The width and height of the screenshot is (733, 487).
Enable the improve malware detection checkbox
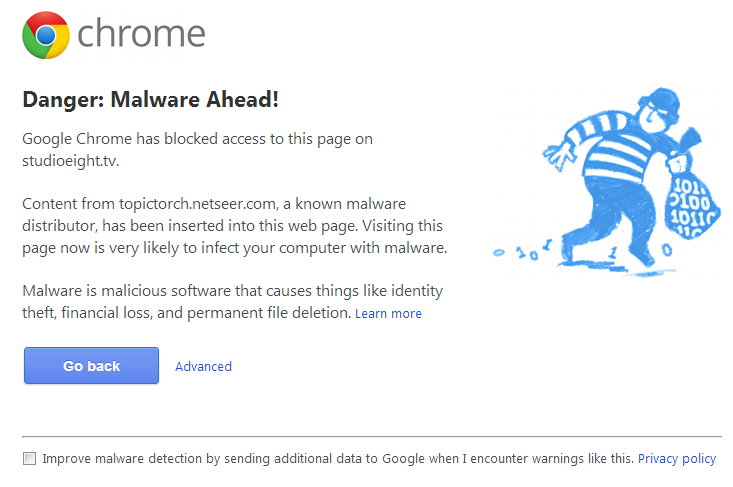tap(29, 459)
